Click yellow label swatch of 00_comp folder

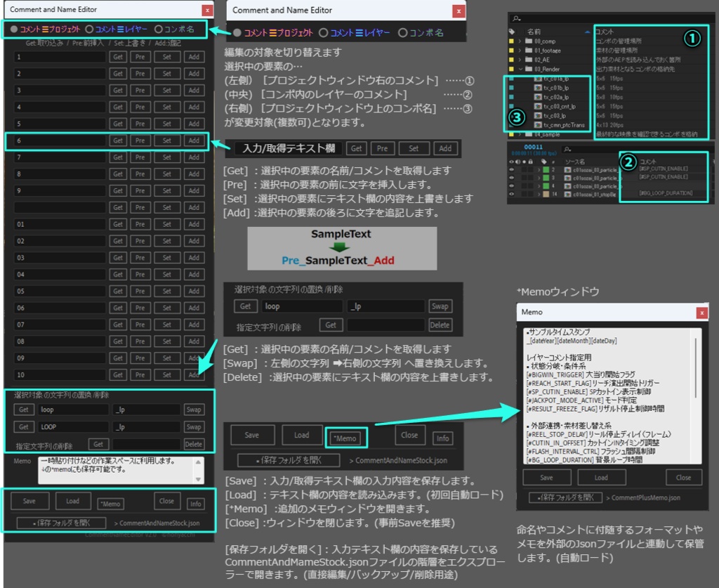[511, 41]
